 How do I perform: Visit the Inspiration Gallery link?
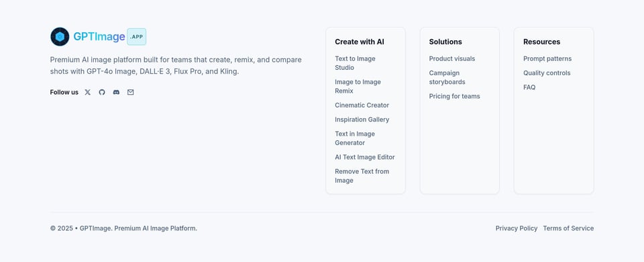(x=362, y=120)
